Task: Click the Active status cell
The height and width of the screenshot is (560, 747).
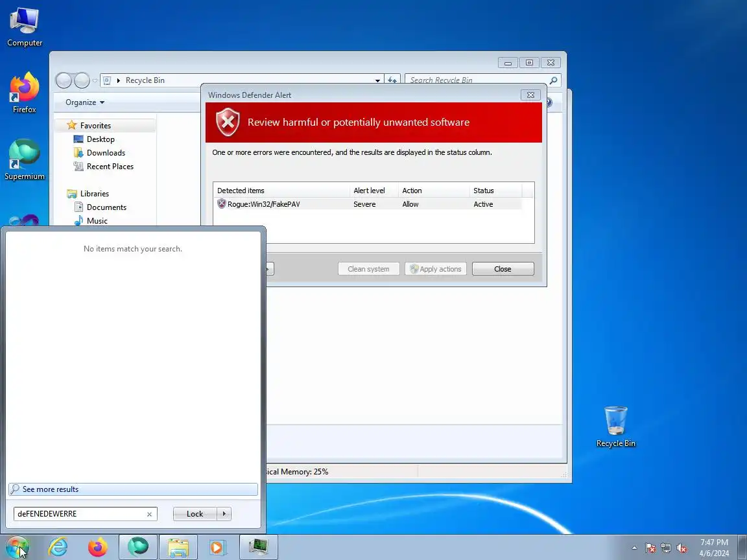Action: point(483,204)
